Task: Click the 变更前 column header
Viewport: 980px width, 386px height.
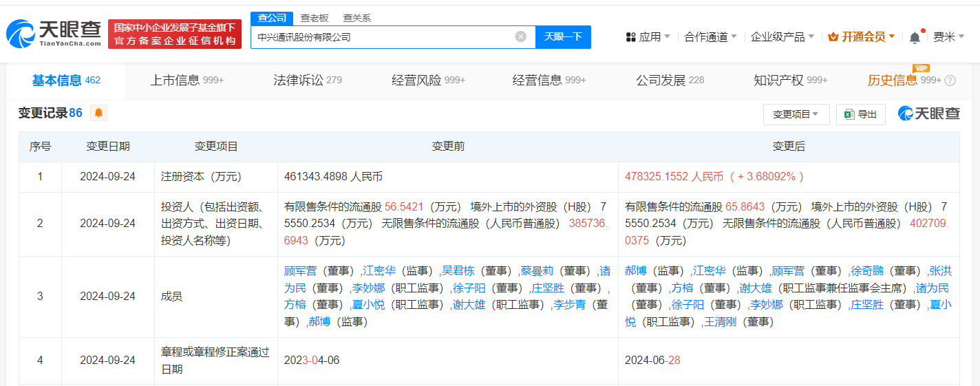Action: click(x=448, y=147)
